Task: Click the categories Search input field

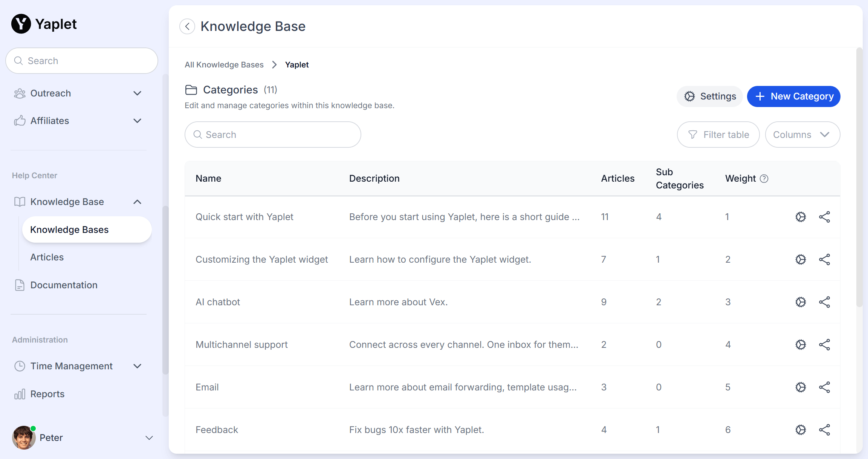Action: [273, 135]
